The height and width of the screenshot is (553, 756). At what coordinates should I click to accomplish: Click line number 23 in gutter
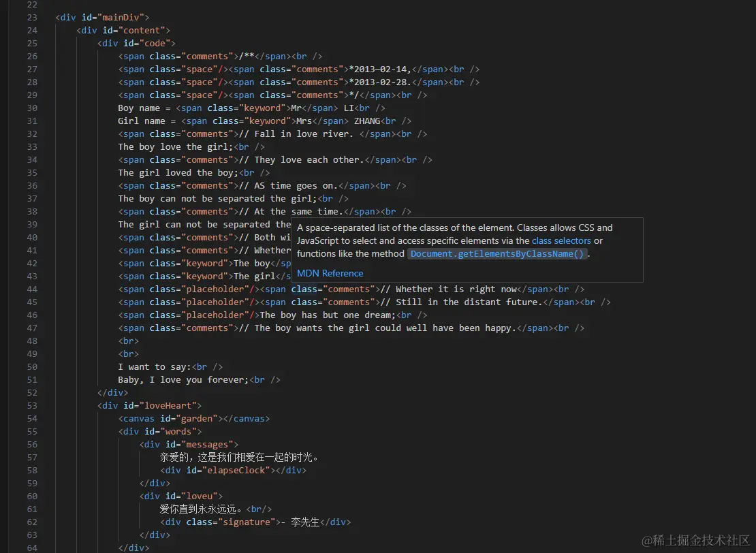32,17
